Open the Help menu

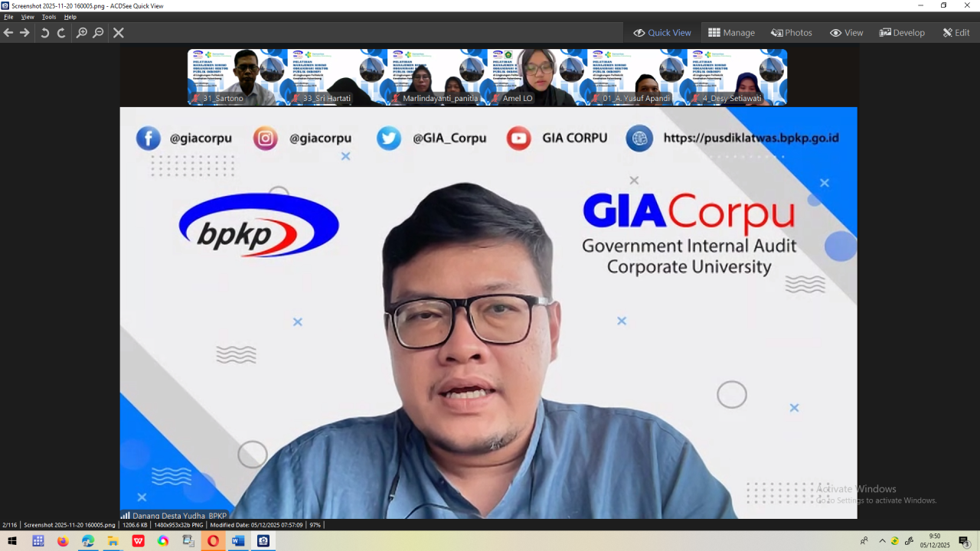pos(70,17)
